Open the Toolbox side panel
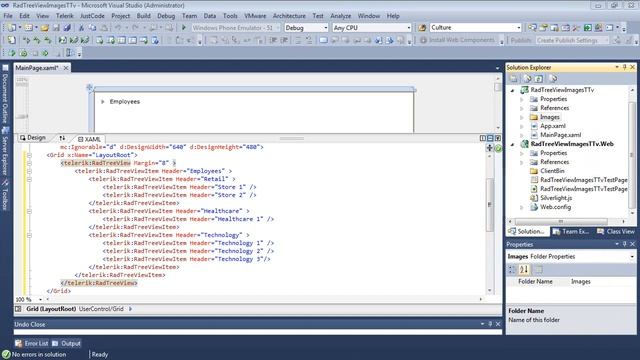The image size is (640, 360). [x=5, y=194]
